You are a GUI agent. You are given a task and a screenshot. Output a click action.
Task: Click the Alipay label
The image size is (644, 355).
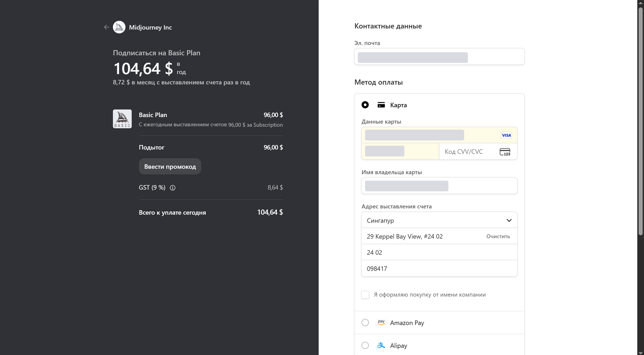pyautogui.click(x=398, y=346)
